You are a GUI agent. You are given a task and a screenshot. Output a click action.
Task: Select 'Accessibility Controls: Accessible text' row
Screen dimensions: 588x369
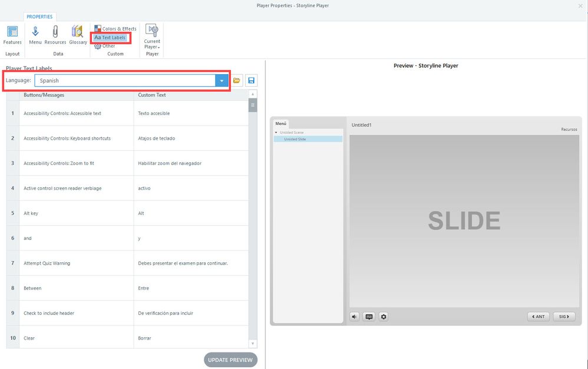pos(77,113)
